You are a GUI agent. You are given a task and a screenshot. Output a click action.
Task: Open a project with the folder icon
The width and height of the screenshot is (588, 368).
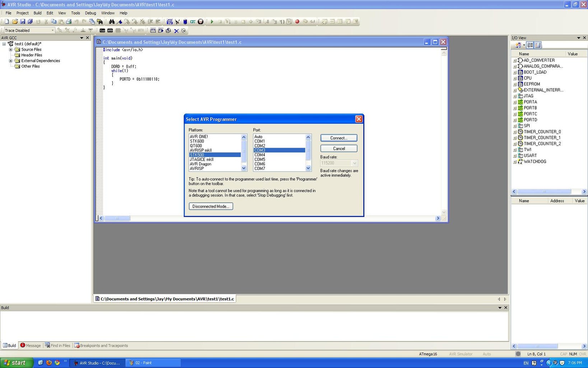[15, 22]
